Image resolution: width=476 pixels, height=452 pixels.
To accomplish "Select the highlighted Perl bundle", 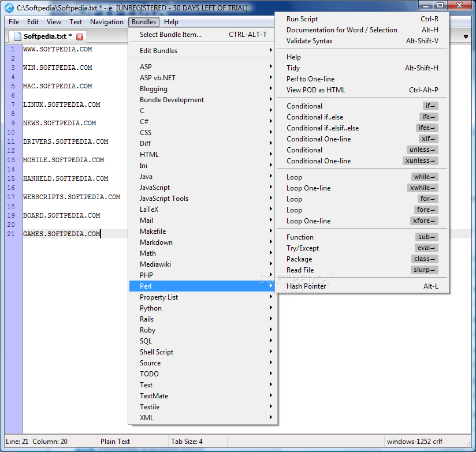I will click(x=203, y=286).
